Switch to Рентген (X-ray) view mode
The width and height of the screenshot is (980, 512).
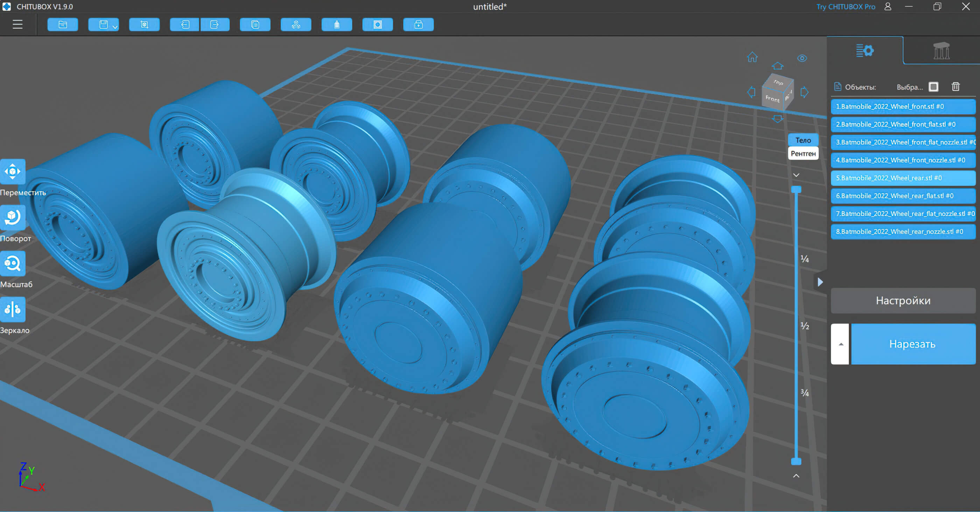pos(803,154)
